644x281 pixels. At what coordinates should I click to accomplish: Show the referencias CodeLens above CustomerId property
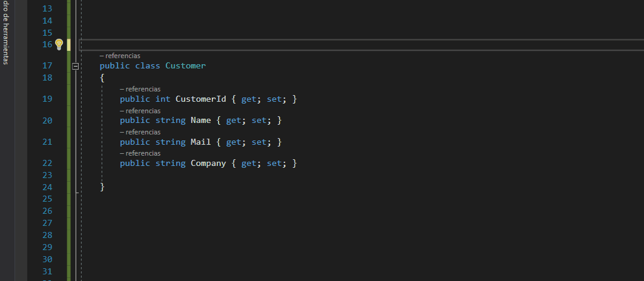140,89
